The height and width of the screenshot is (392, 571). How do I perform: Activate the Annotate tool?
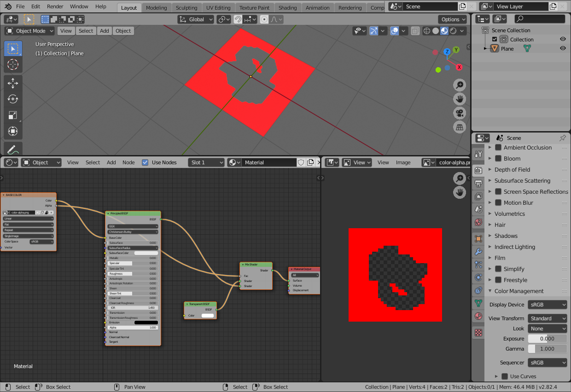13,148
